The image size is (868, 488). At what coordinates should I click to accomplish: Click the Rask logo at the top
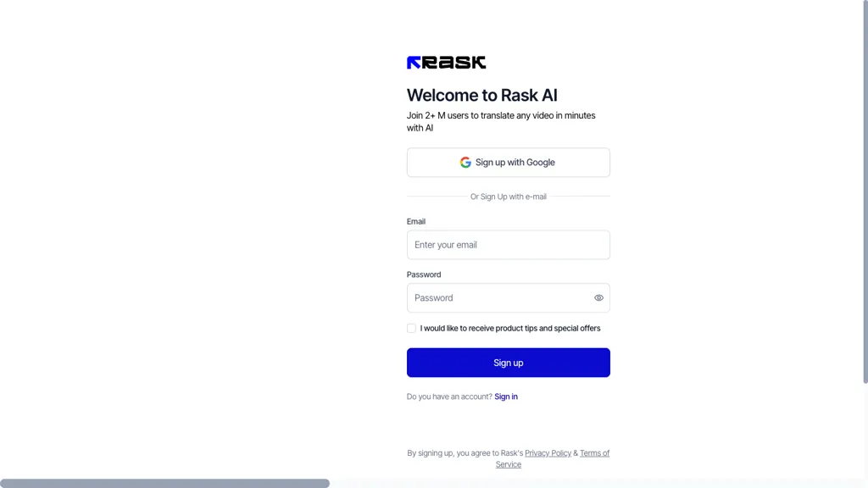pos(446,61)
